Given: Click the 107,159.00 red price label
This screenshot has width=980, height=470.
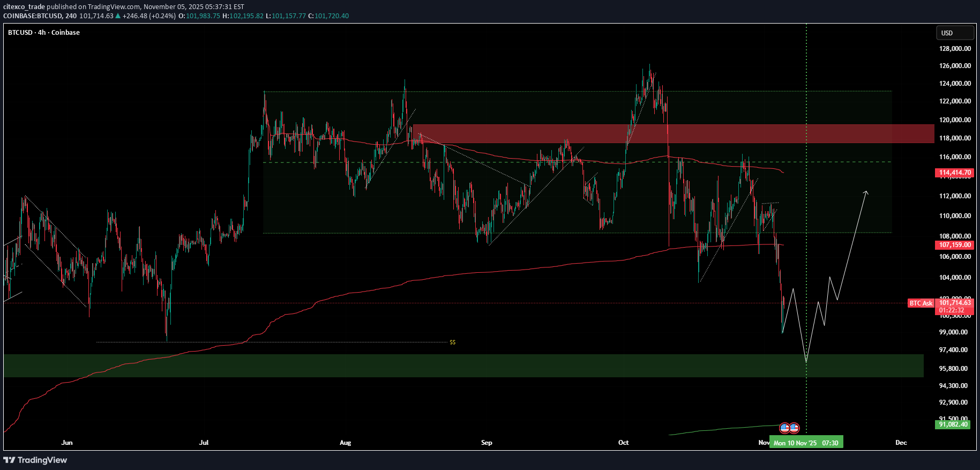Looking at the screenshot, I should (x=955, y=245).
